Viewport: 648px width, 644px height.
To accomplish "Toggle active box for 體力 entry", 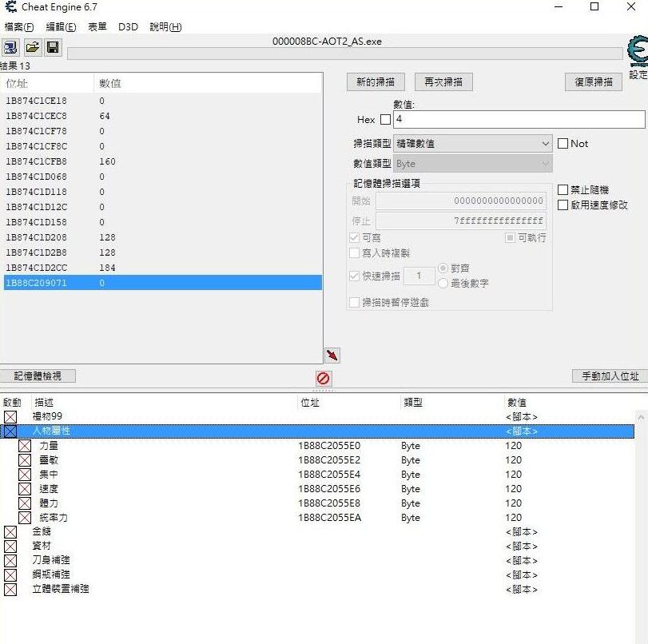I will coord(25,503).
